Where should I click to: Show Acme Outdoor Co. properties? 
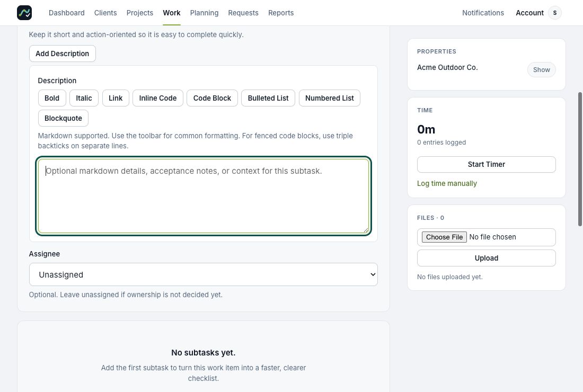coord(541,70)
